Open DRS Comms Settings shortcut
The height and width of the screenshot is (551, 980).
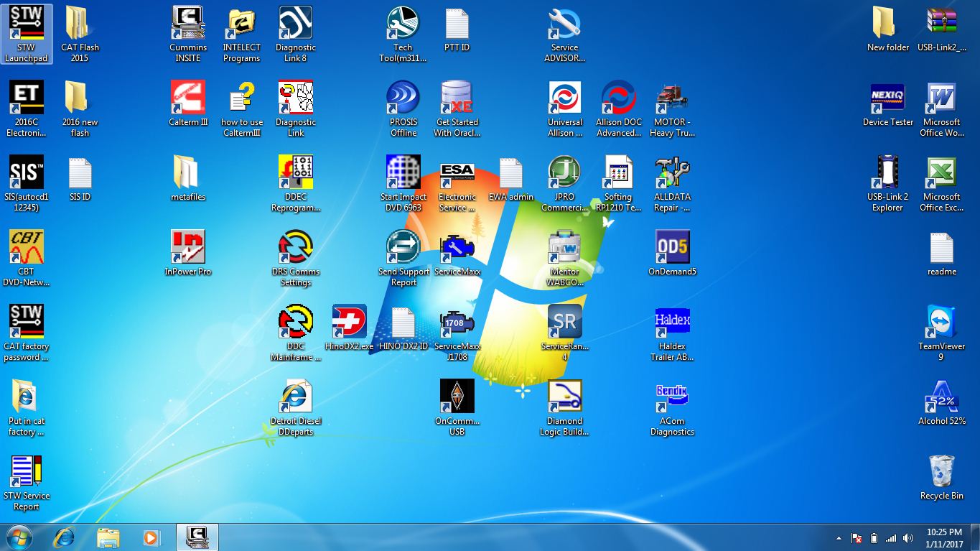(x=296, y=258)
